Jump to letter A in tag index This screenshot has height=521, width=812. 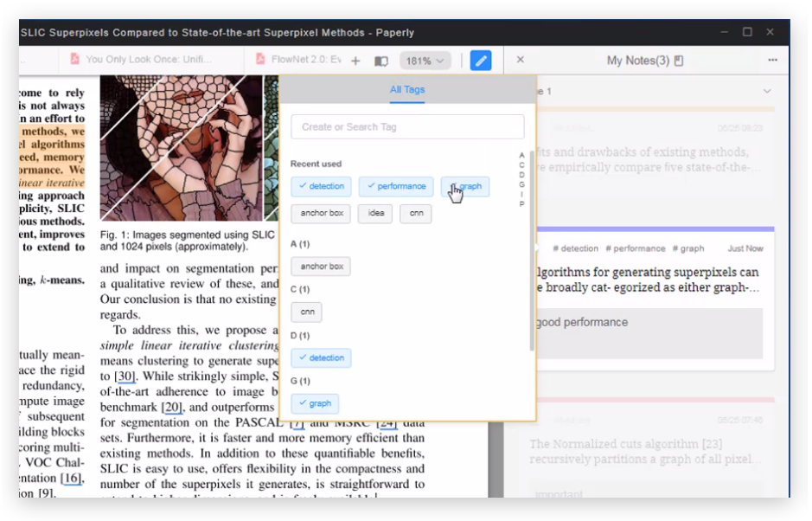click(521, 155)
